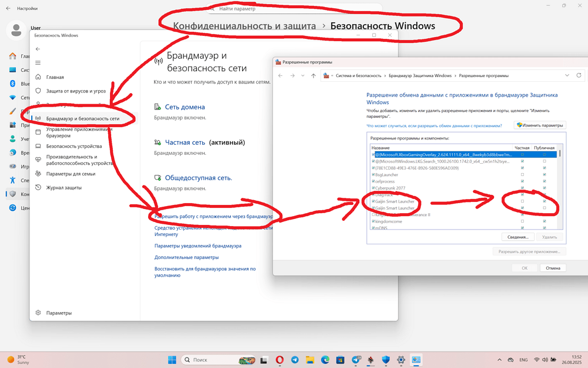
Task: Tick the Private checkbox for kingdomcome
Action: click(522, 221)
